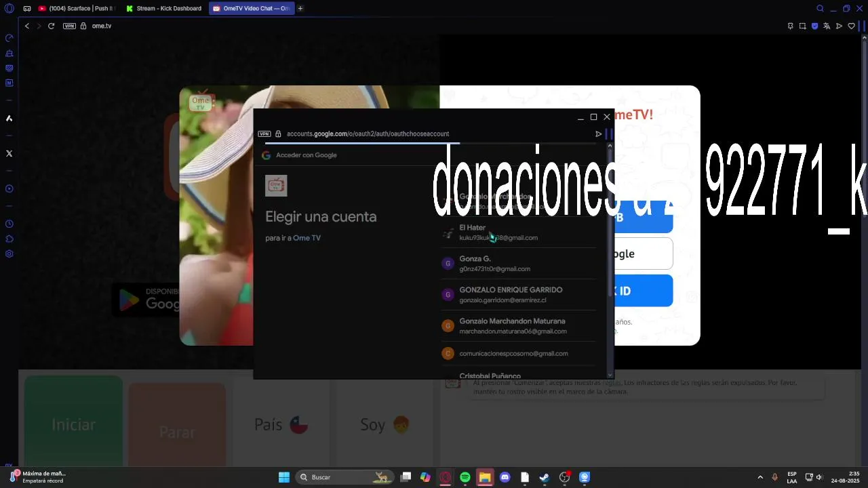Toggle the VPN badge in Google popup

coord(264,134)
